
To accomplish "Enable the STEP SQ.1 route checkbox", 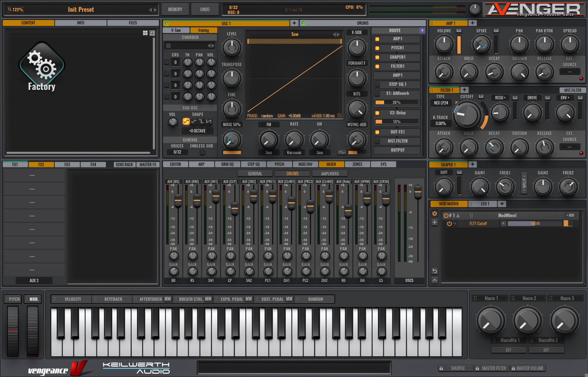I will [377, 84].
